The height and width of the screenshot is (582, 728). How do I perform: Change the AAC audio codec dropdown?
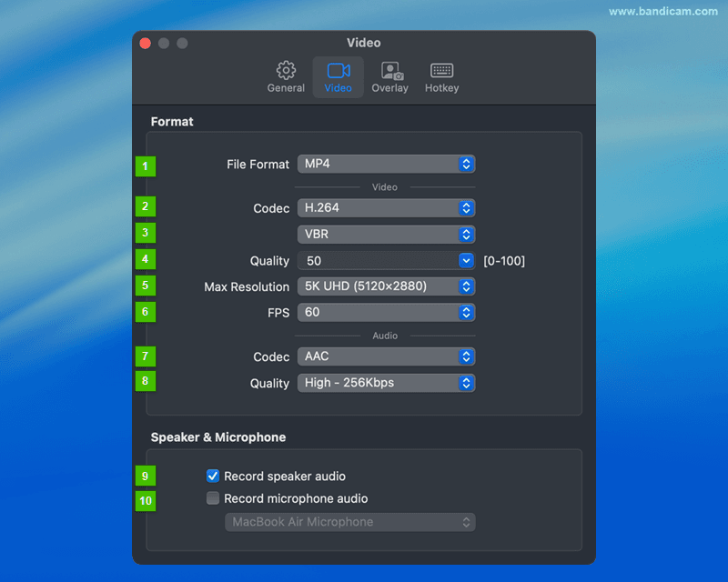click(386, 356)
